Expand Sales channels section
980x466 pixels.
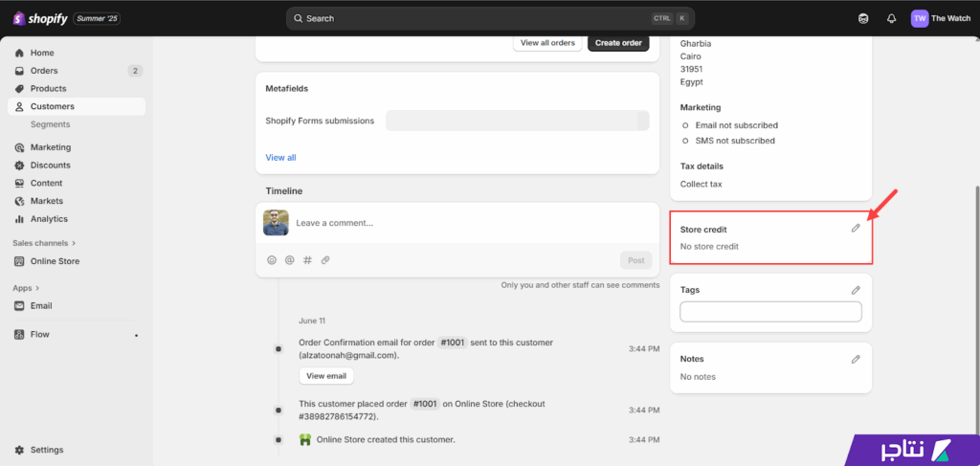pyautogui.click(x=44, y=243)
